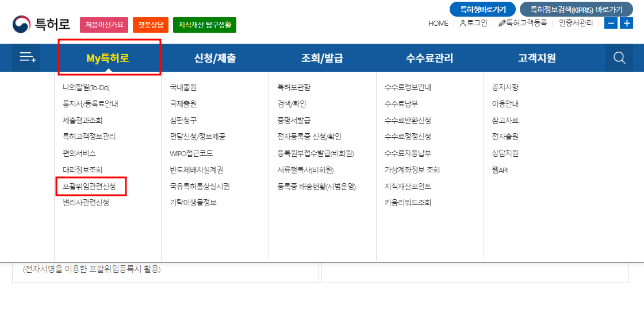Select 수수료반환신청 menu item
Viewport: 644px width, 321px height.
pos(408,121)
